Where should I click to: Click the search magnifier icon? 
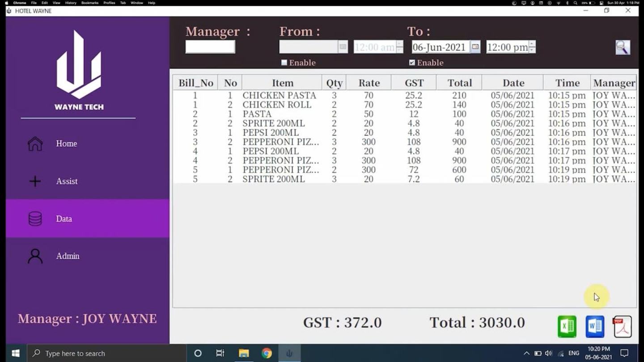click(x=623, y=47)
